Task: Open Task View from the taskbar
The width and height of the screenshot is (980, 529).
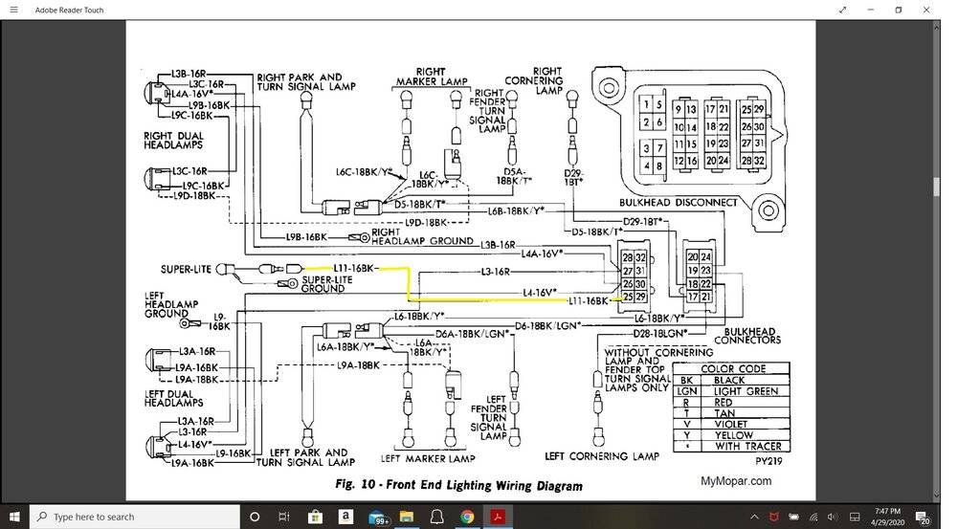Action: tap(284, 517)
